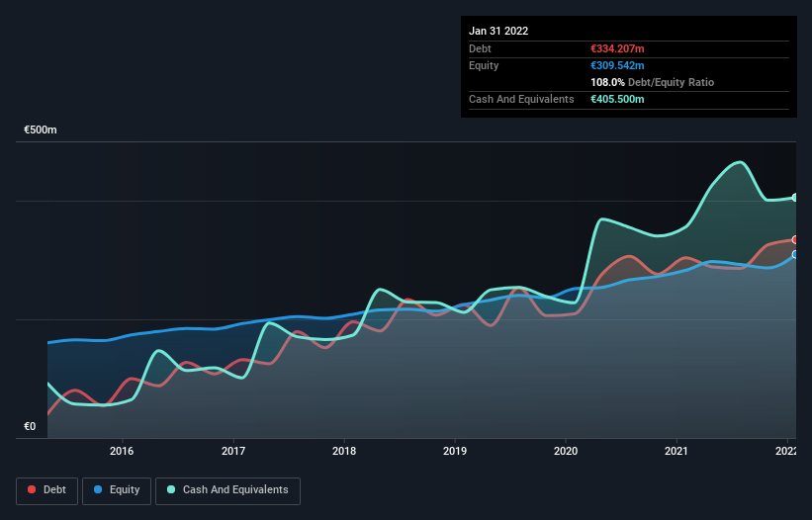Screen dimensions: 812x520
Task: Click the 2019 x-axis label
Action: point(455,451)
